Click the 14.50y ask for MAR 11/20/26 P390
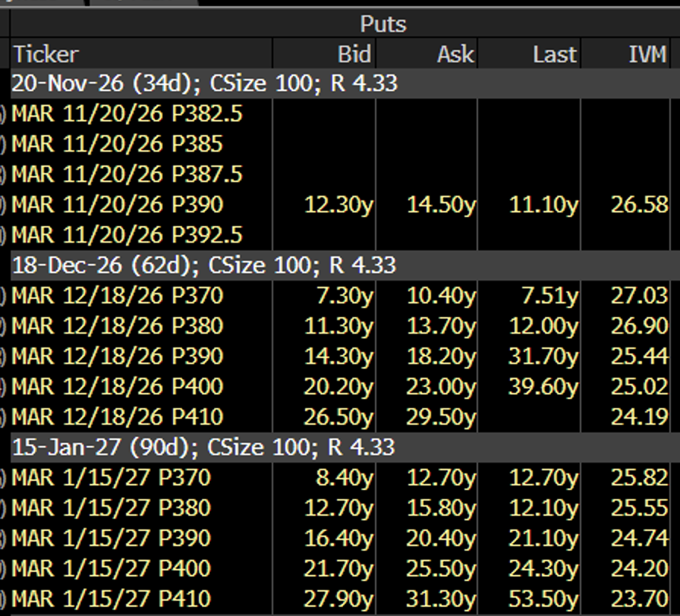The width and height of the screenshot is (680, 616). tap(441, 205)
